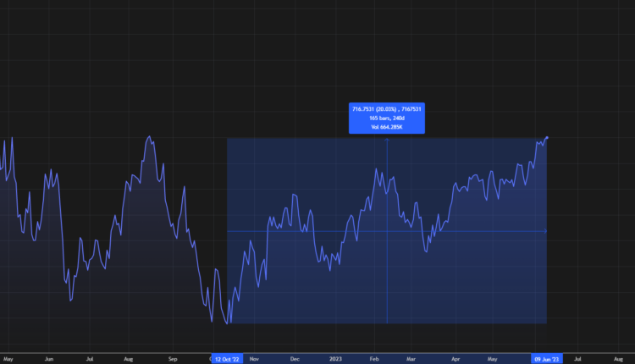Click the price line endpoint at June 2023

pos(547,137)
